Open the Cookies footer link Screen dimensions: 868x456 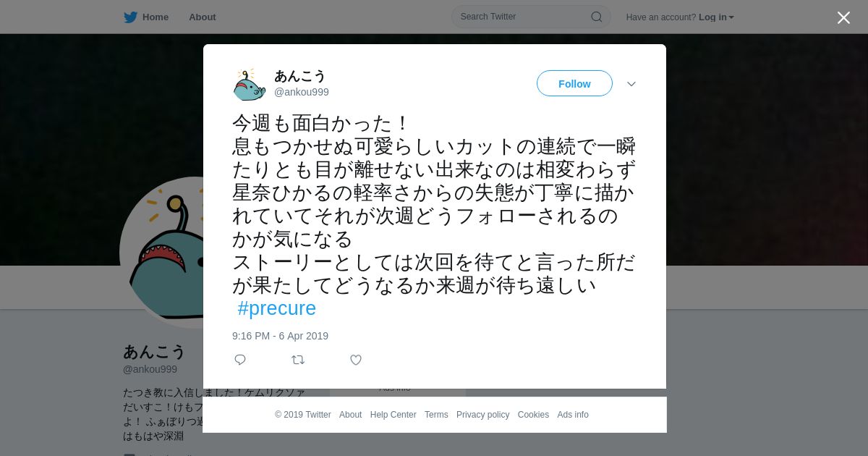(x=533, y=415)
